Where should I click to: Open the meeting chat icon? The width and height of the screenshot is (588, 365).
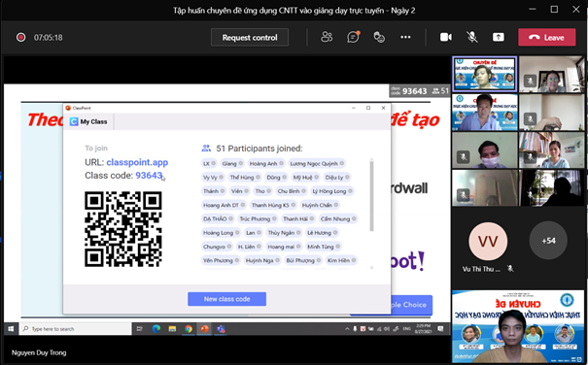[x=353, y=37]
